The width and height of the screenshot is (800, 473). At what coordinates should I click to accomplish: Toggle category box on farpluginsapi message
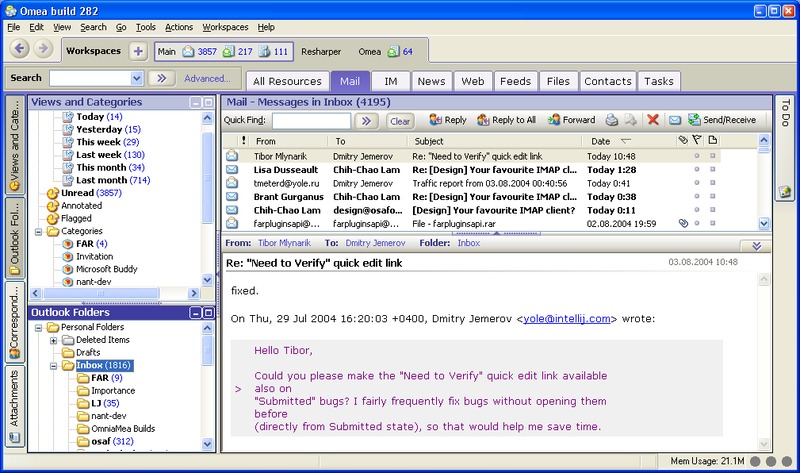(713, 223)
